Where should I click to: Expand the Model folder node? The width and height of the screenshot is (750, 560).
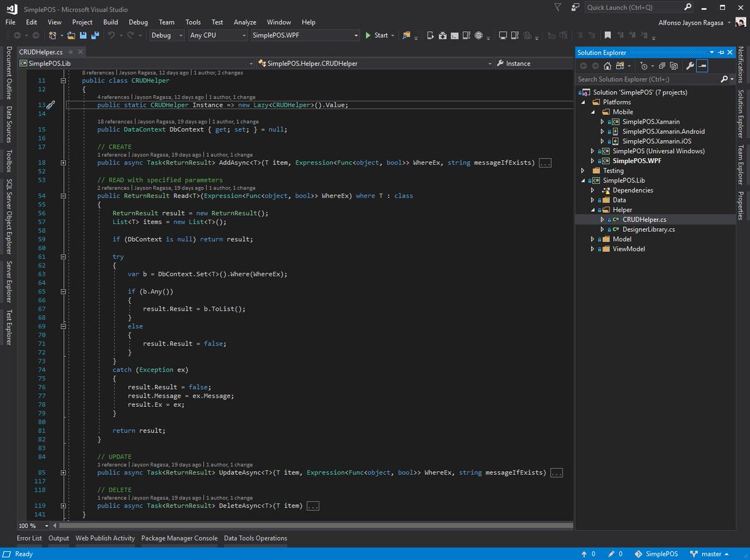[593, 239]
